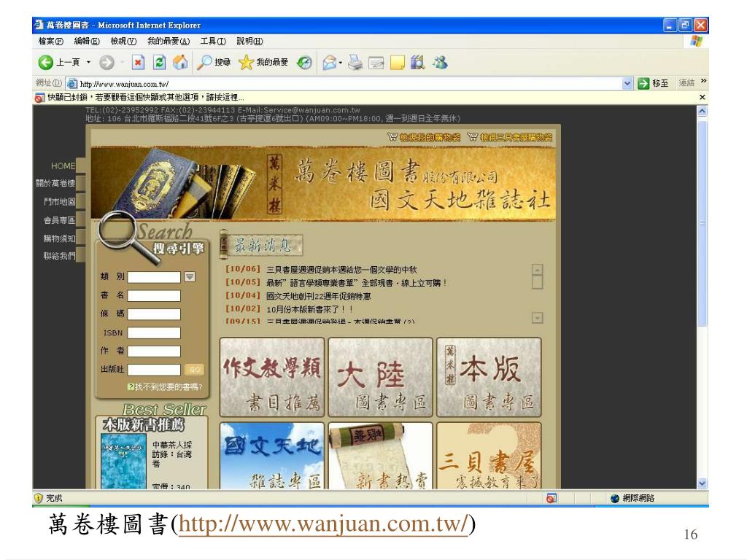The image size is (747, 560).
Task: Expand the address bar dropdown
Action: [627, 84]
